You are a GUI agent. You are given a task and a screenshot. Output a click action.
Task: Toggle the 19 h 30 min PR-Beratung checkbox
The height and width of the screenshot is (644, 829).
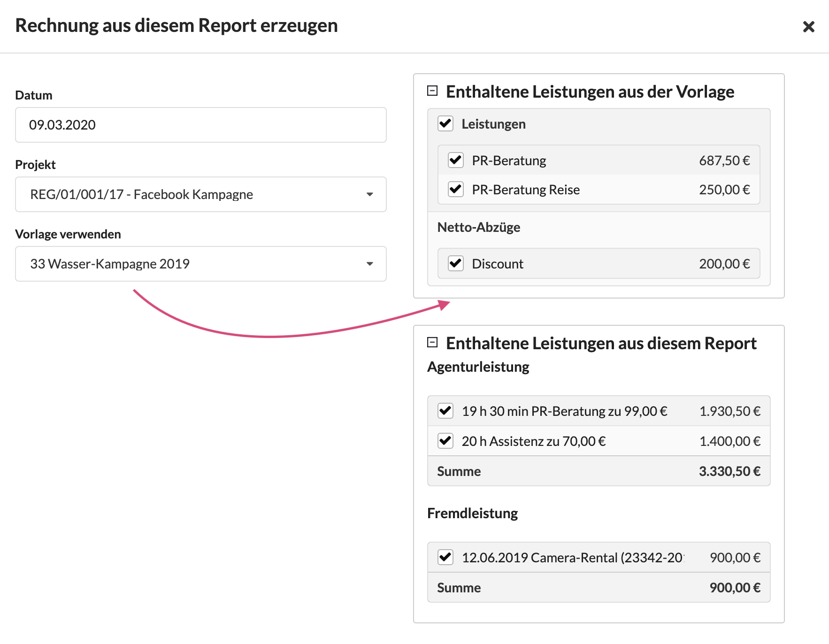[x=445, y=411]
